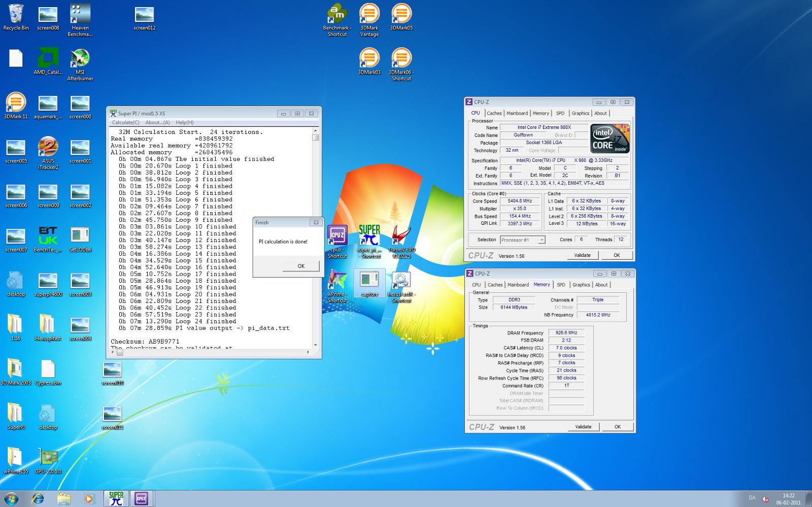
Task: Open Windows Media Player taskbar icon
Action: pyautogui.click(x=89, y=499)
